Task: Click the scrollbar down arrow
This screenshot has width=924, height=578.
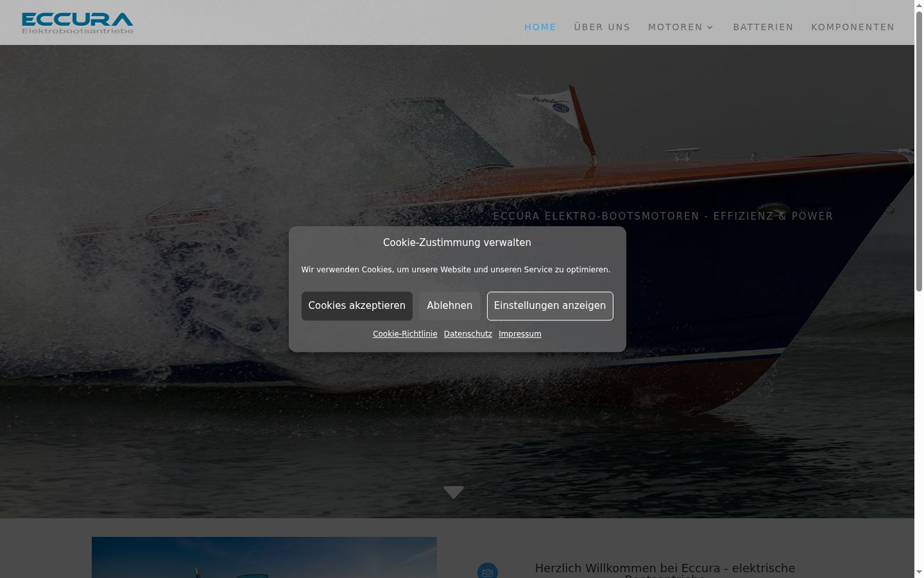Action: (919, 572)
